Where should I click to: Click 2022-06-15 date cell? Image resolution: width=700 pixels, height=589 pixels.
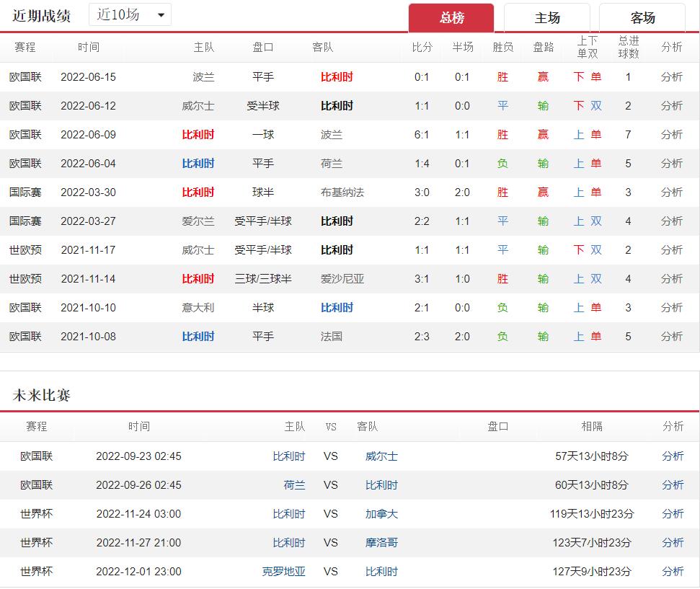(x=88, y=77)
